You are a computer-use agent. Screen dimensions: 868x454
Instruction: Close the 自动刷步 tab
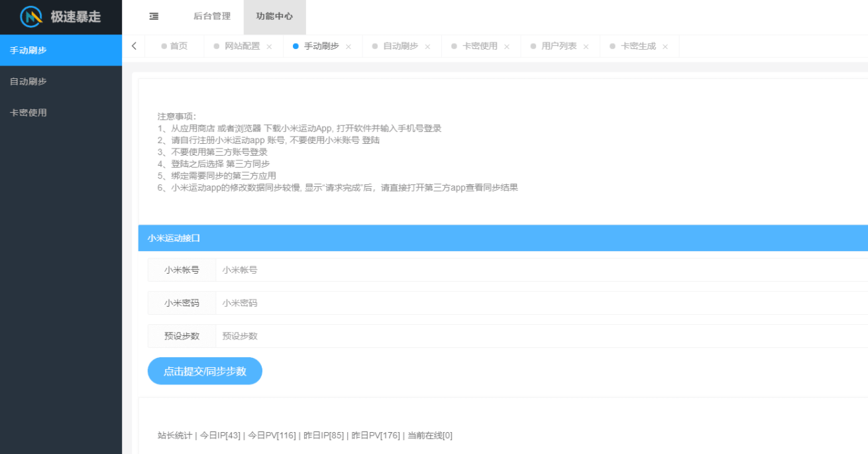[427, 46]
